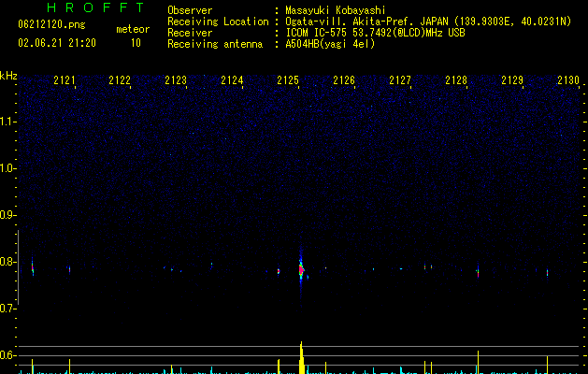Click the 2125 time marker
Viewport: 588px width, 374px height.
pos(288,79)
